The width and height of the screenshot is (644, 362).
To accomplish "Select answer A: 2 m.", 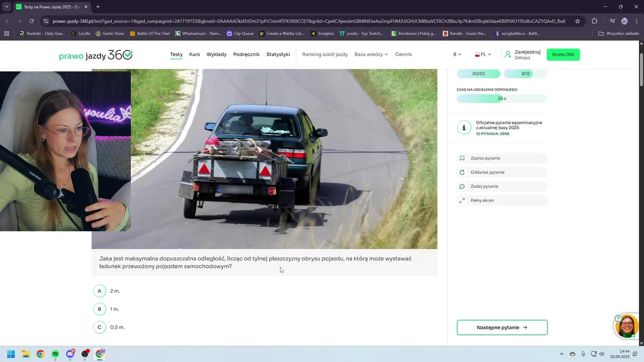I will point(100,291).
